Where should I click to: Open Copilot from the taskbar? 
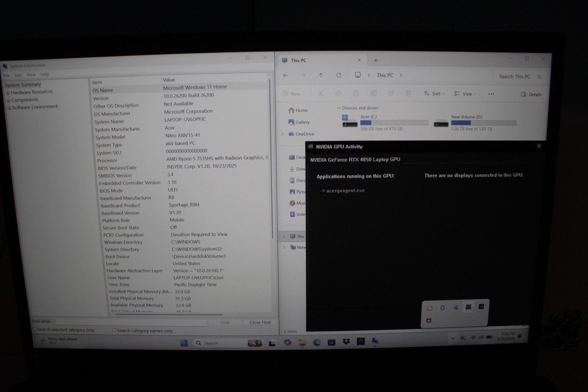pos(287,343)
